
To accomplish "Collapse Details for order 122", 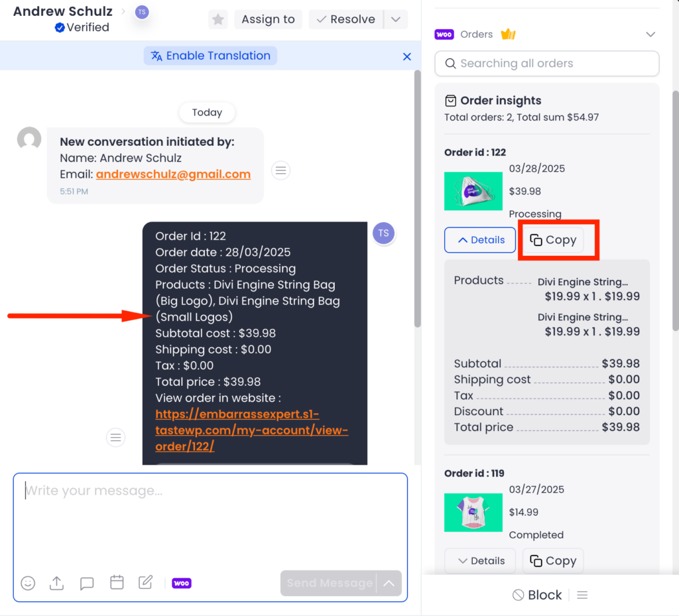I will (x=479, y=240).
